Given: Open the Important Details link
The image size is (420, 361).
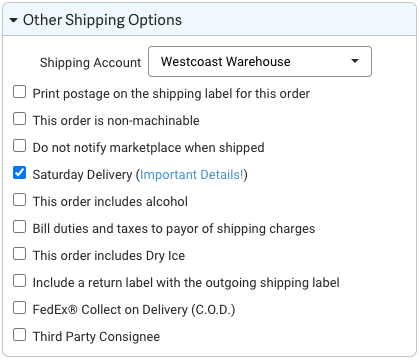Looking at the screenshot, I should (192, 175).
